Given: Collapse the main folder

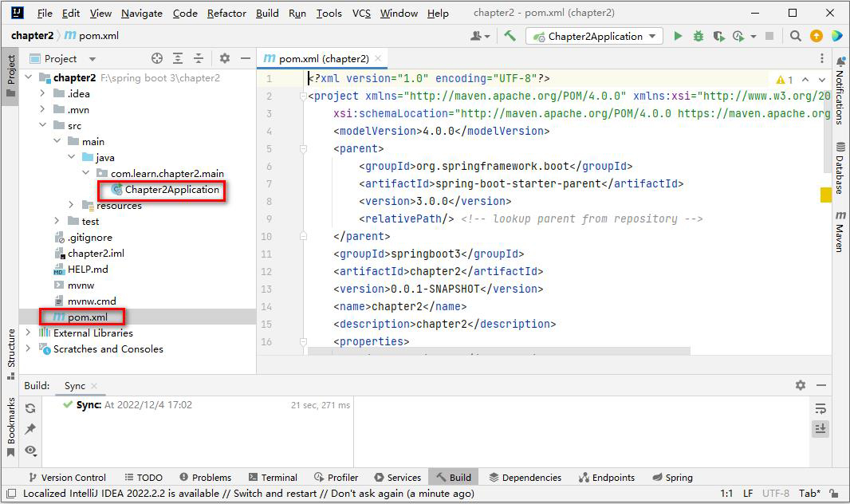Looking at the screenshot, I should coord(57,141).
